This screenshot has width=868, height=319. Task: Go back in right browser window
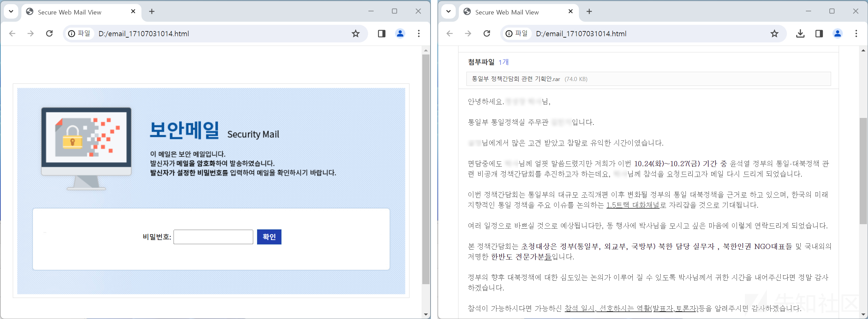[x=450, y=33]
